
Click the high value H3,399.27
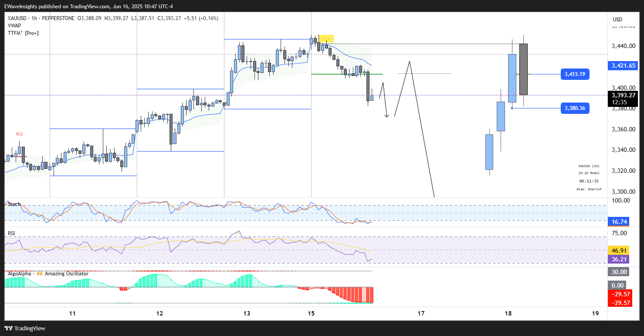coord(117,18)
